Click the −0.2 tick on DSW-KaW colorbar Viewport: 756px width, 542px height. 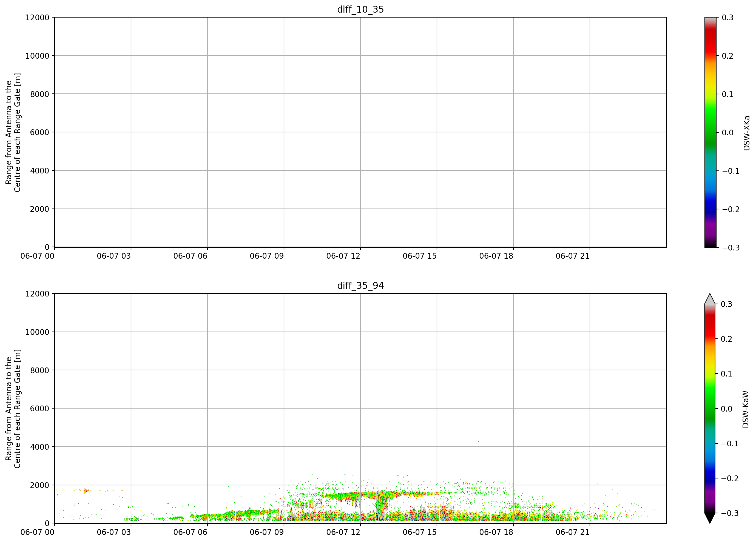coord(730,478)
